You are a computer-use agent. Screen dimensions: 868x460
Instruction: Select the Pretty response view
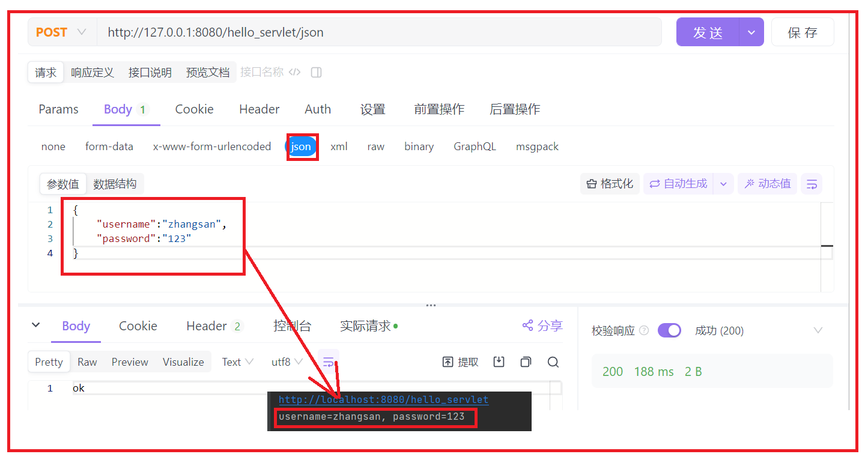(49, 362)
